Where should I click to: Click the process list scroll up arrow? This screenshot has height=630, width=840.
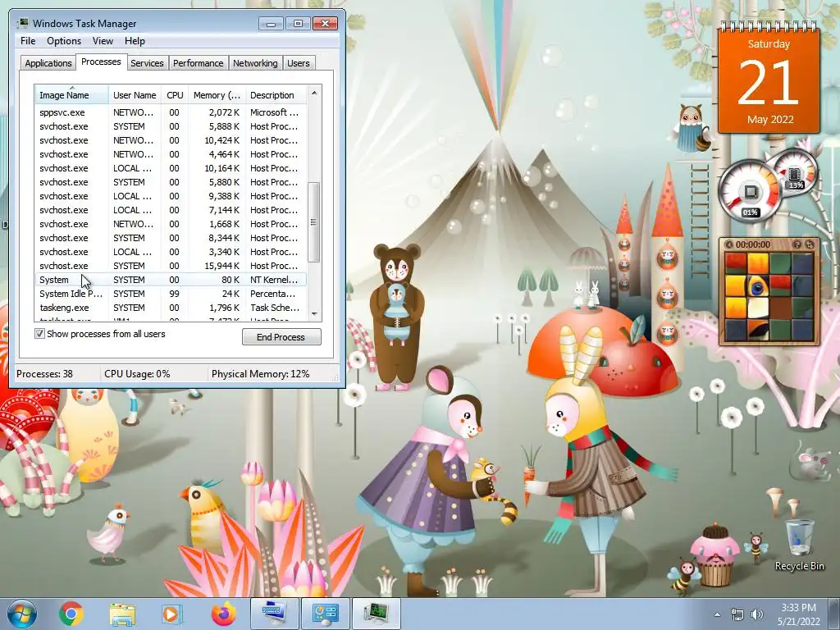[x=314, y=93]
